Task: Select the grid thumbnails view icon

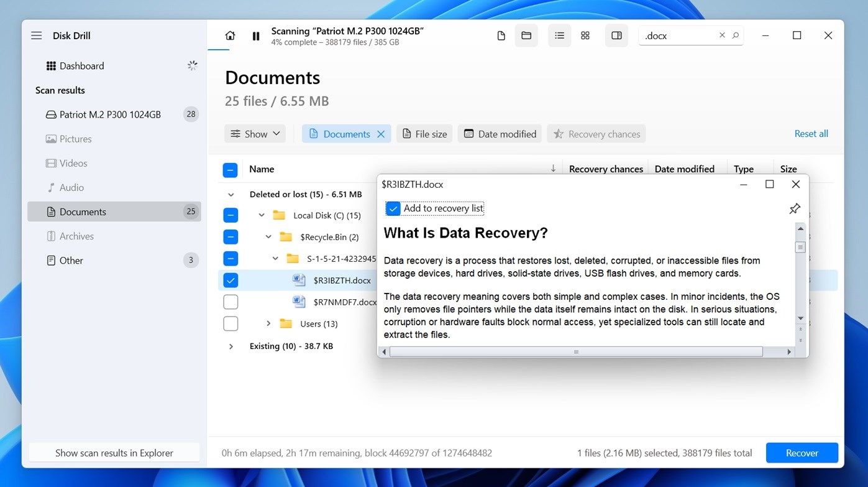Action: pyautogui.click(x=585, y=36)
